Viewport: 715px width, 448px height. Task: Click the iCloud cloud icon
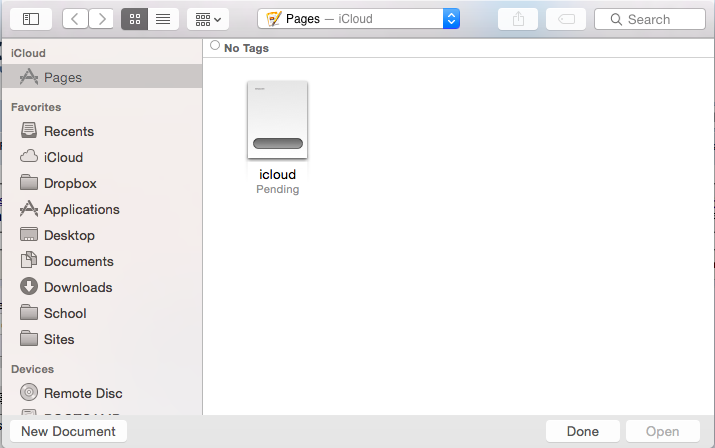click(x=29, y=156)
